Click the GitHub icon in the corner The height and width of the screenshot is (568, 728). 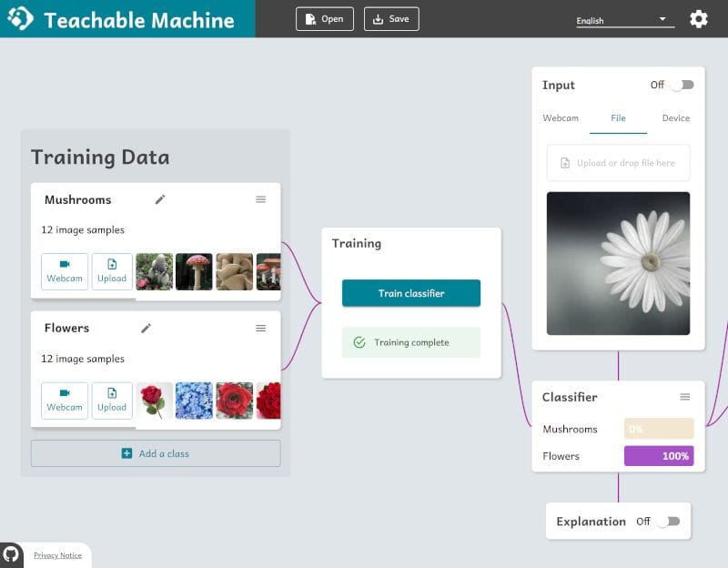pyautogui.click(x=13, y=555)
